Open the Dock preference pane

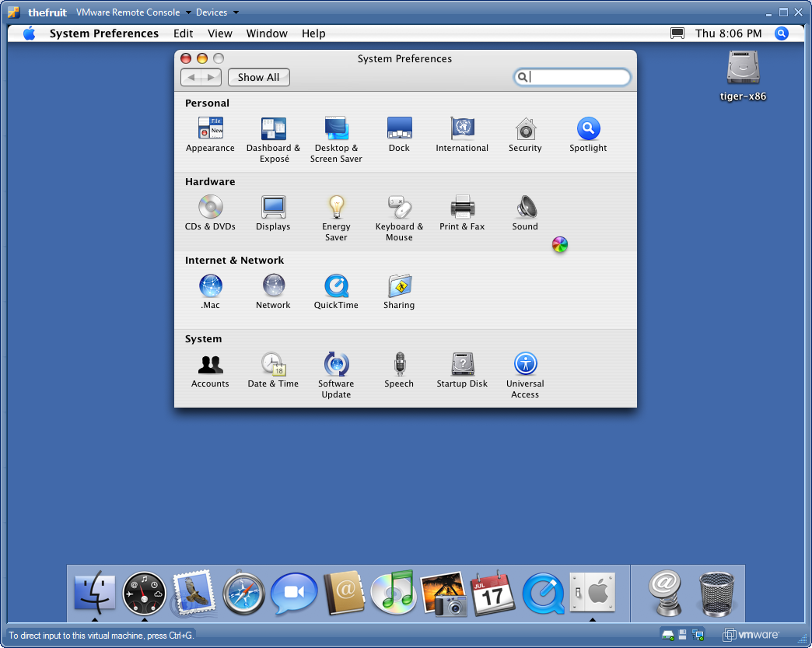tap(399, 134)
